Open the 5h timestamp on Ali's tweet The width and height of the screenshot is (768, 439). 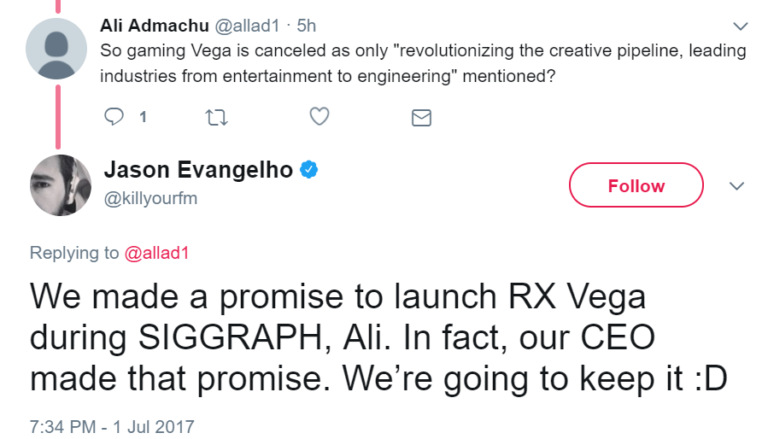coord(307,24)
